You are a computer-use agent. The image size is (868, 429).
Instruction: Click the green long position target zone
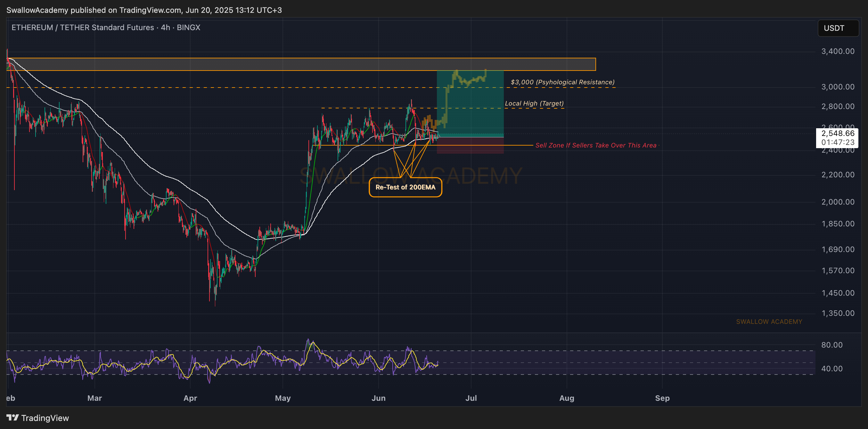pos(471,104)
